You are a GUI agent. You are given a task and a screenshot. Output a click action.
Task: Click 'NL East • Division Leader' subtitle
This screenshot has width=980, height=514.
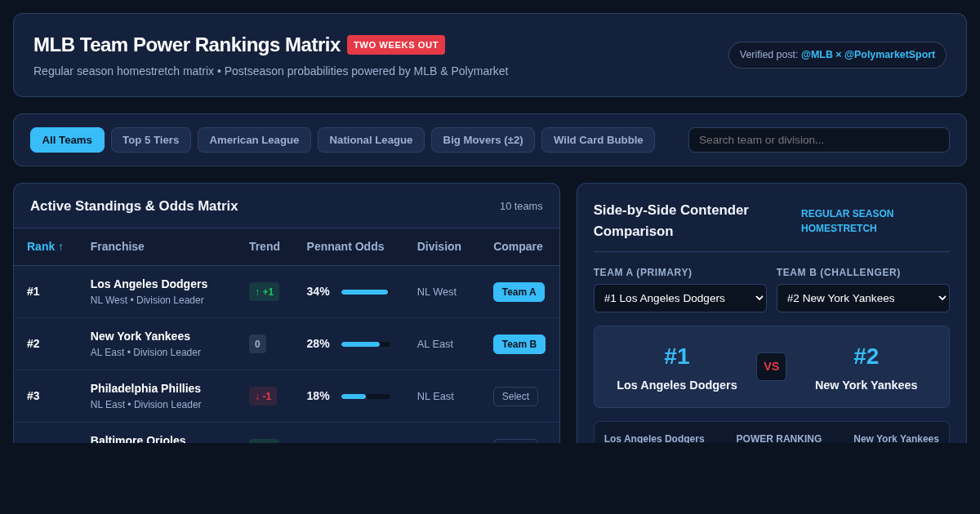pos(146,405)
